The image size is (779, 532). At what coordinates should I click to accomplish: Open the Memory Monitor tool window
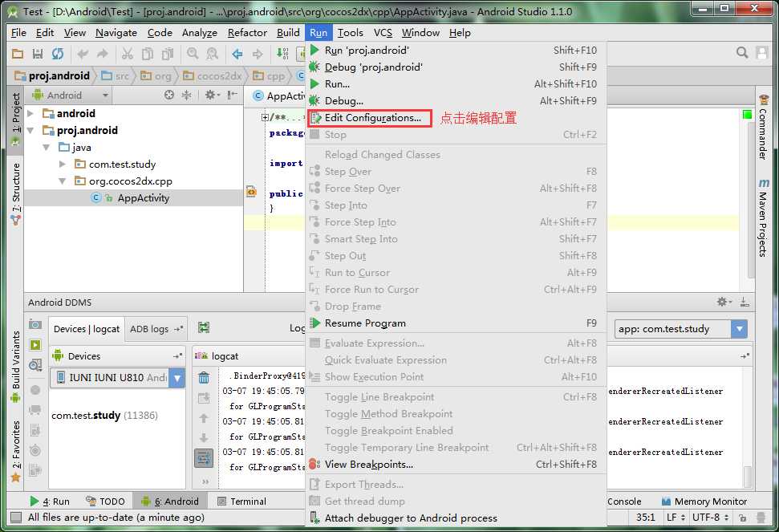(704, 502)
